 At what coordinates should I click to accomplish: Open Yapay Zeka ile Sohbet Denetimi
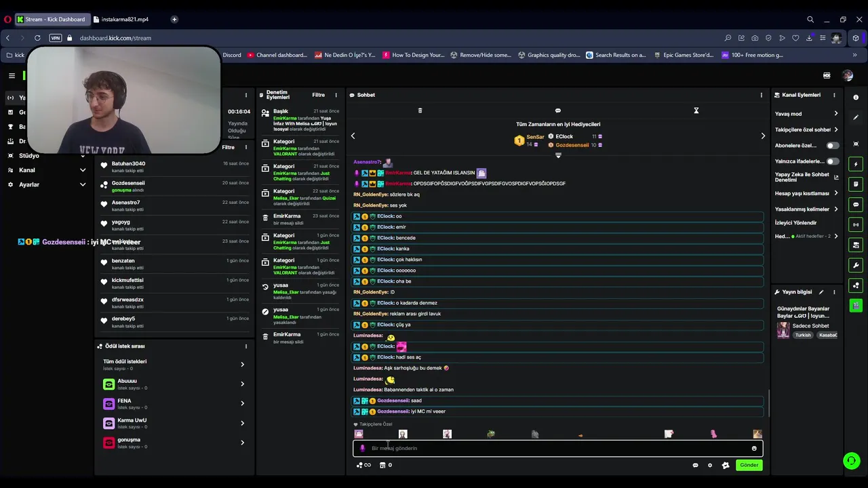tap(806, 177)
